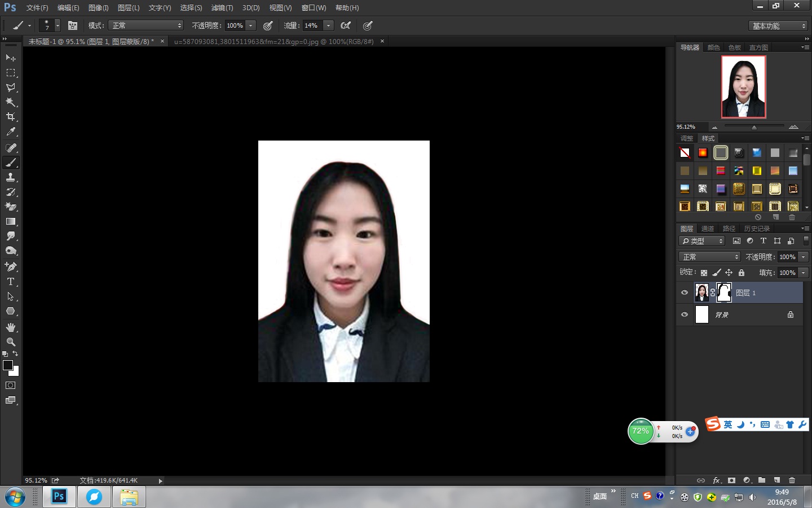Screen dimensions: 812x508
Task: Toggle pressure for size button
Action: (x=368, y=25)
